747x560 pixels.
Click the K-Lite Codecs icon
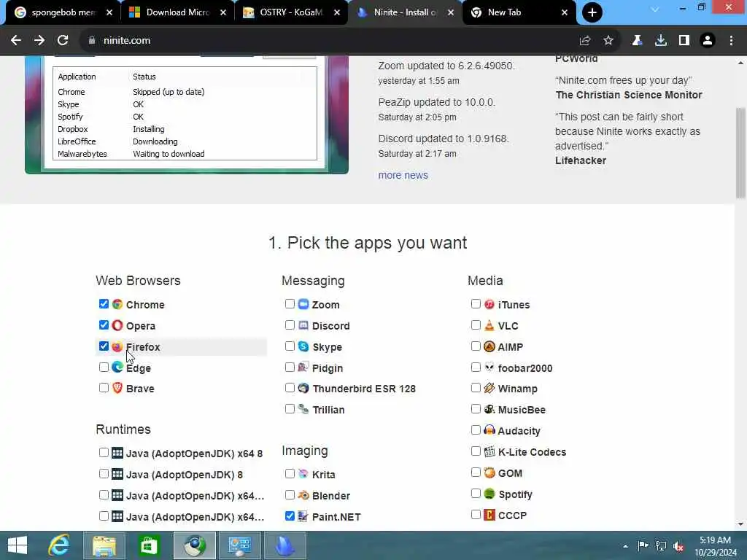(x=489, y=451)
